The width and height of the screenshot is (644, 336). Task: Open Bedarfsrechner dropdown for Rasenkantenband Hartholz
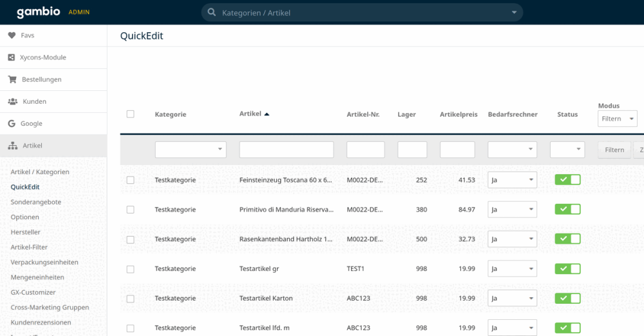(x=512, y=239)
